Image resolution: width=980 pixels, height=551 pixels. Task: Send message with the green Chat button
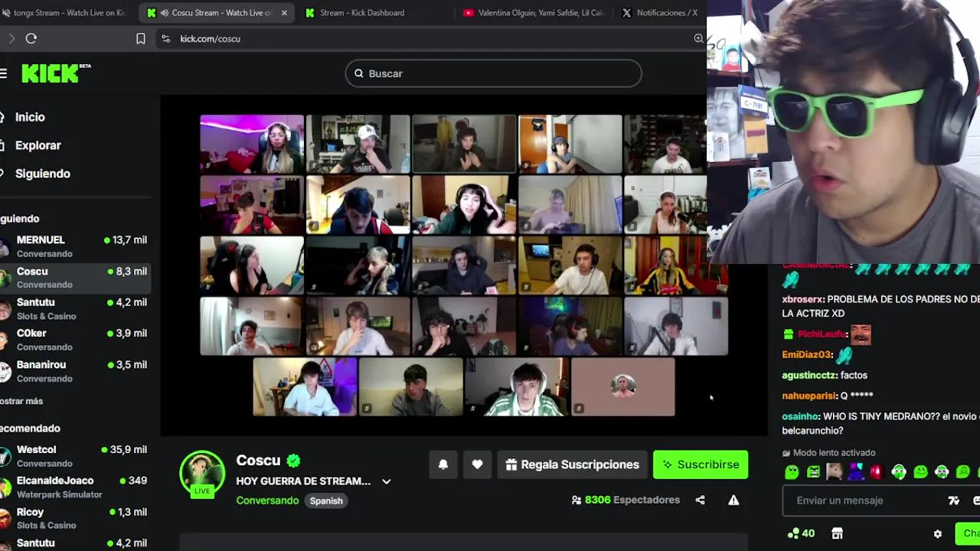point(968,533)
